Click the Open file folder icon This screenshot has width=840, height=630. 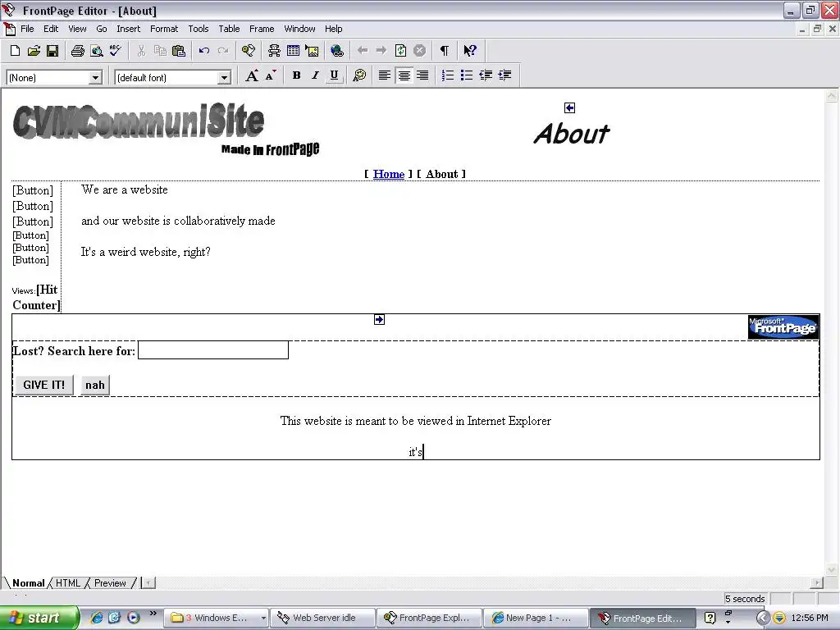click(34, 51)
